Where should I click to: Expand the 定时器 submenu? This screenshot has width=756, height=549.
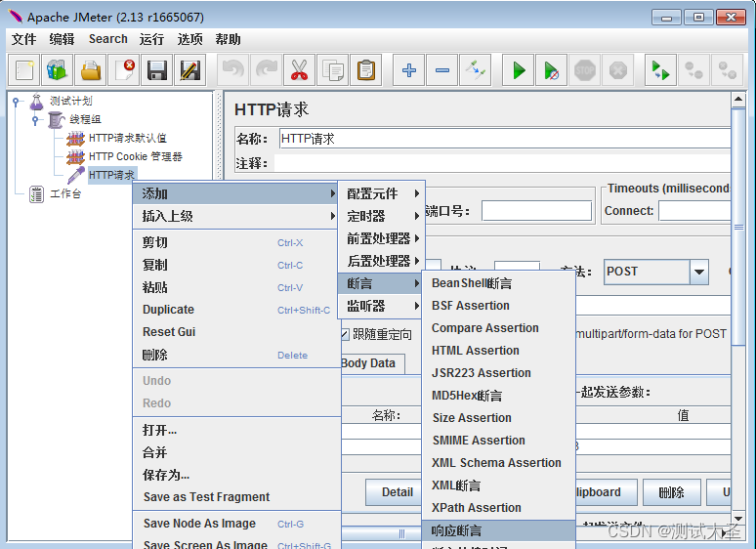pyautogui.click(x=381, y=216)
